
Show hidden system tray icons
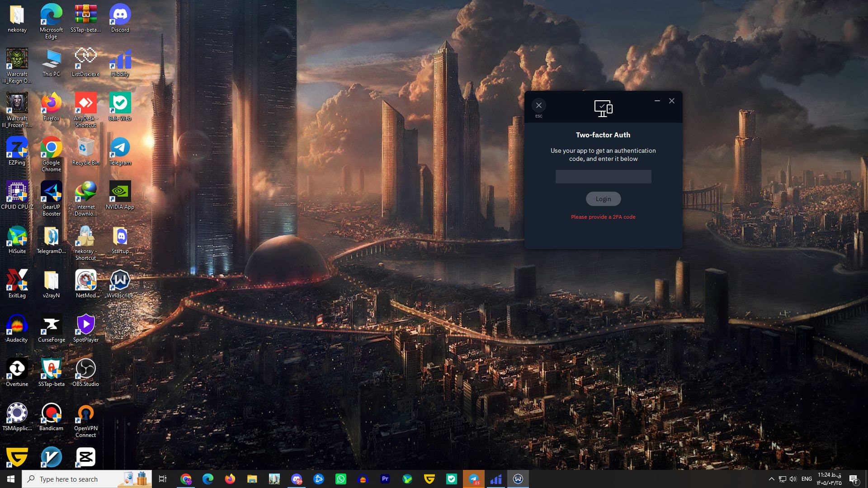(772, 479)
